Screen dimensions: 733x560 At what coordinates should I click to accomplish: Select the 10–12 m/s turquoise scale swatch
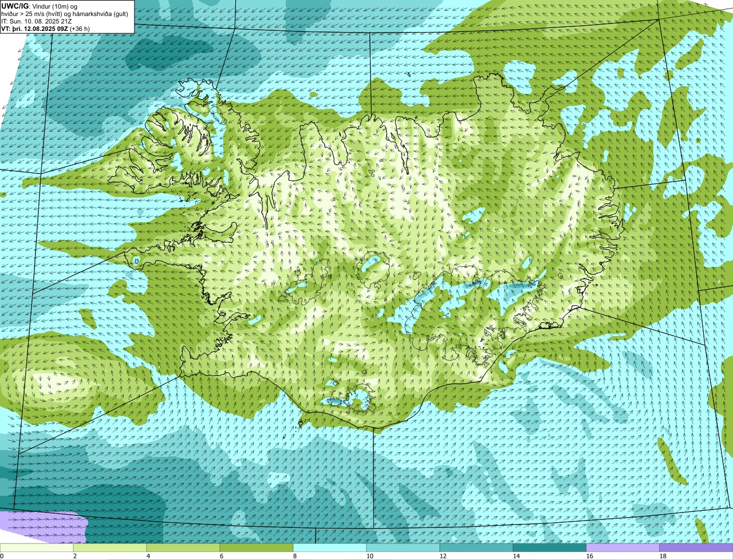[x=403, y=547]
